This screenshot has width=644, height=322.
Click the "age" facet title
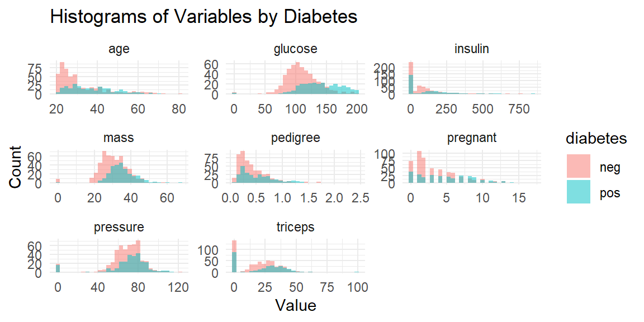(x=119, y=49)
